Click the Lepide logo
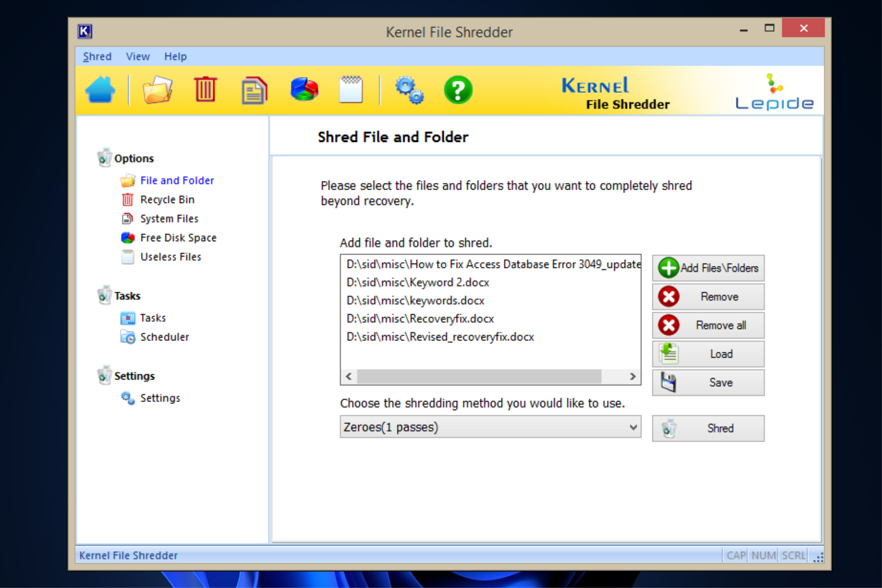This screenshot has height=588, width=882. tap(775, 92)
